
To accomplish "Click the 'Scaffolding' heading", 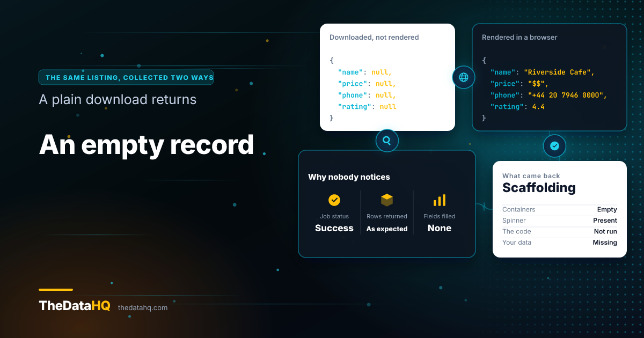I will point(539,188).
